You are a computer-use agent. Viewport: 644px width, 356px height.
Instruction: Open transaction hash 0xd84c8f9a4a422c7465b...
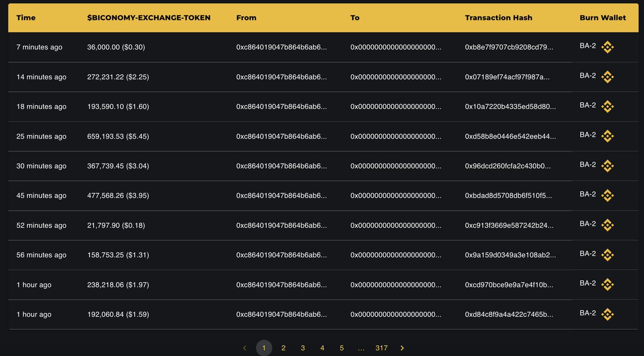pyautogui.click(x=509, y=314)
